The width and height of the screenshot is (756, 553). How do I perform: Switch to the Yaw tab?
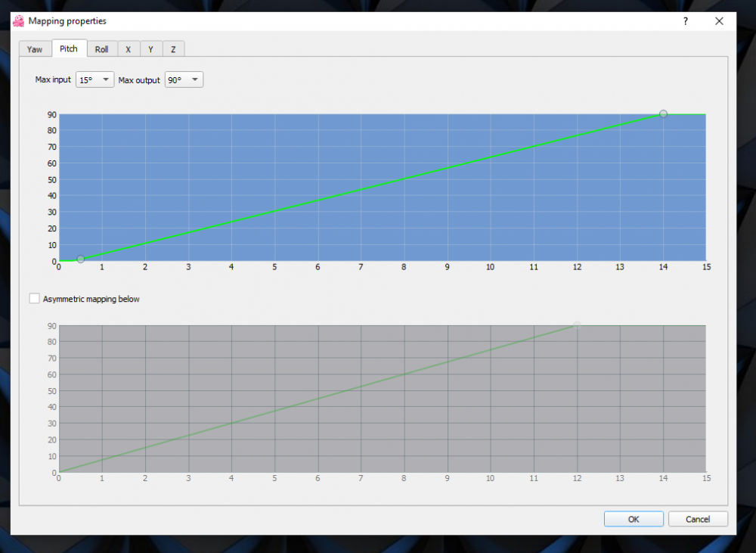click(35, 49)
